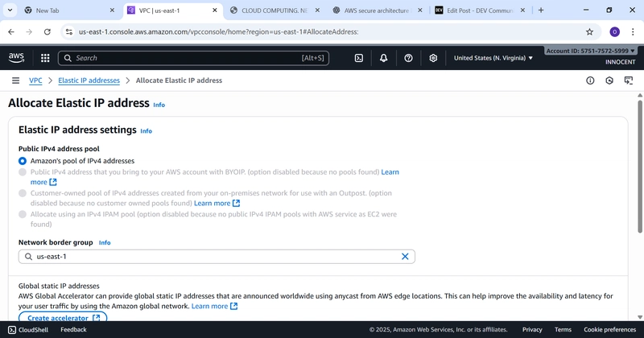Focus the AWS console search box

pyautogui.click(x=193, y=58)
